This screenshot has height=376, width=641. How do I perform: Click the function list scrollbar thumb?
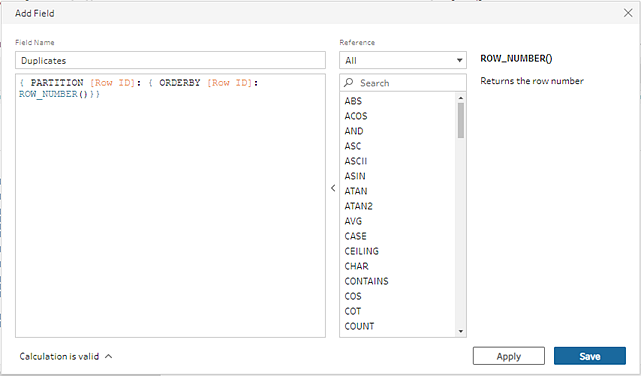point(461,120)
